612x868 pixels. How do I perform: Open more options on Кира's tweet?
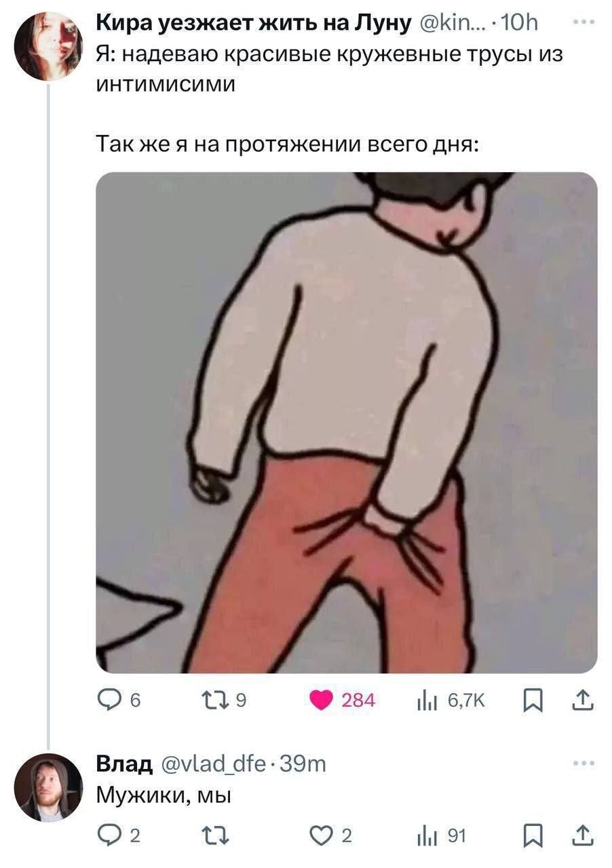pyautogui.click(x=583, y=22)
